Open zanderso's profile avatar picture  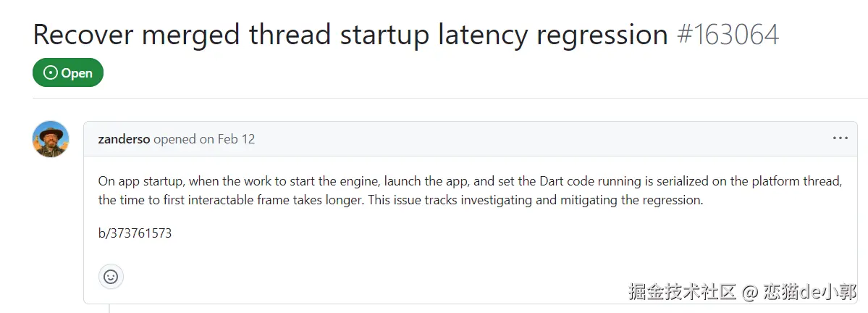(51, 139)
